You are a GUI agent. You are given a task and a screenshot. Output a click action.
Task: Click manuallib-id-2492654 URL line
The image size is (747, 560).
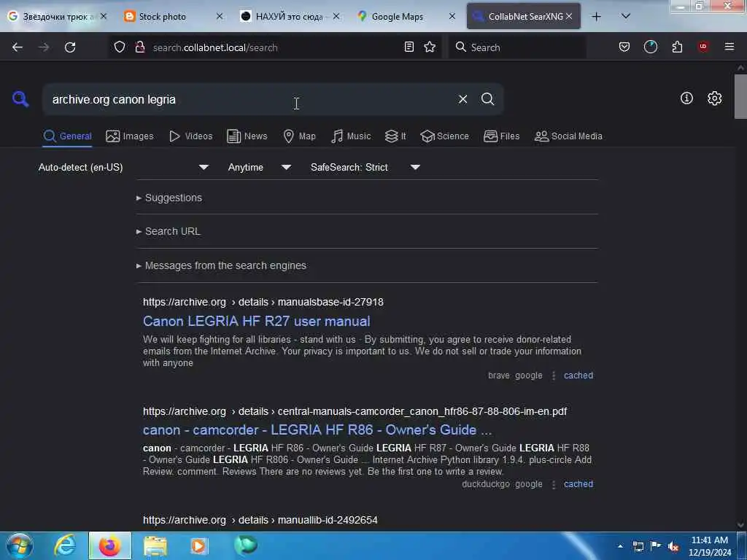[260, 520]
